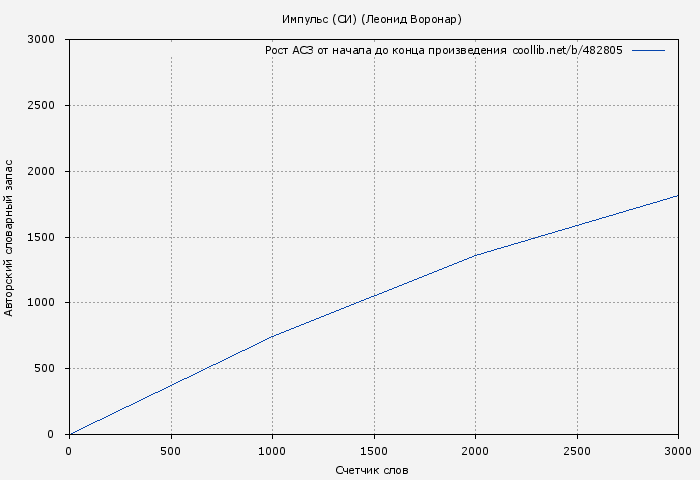Screen dimensions: 700x480
Task: Click the 500 tick on the y-axis
Action: tap(52, 369)
